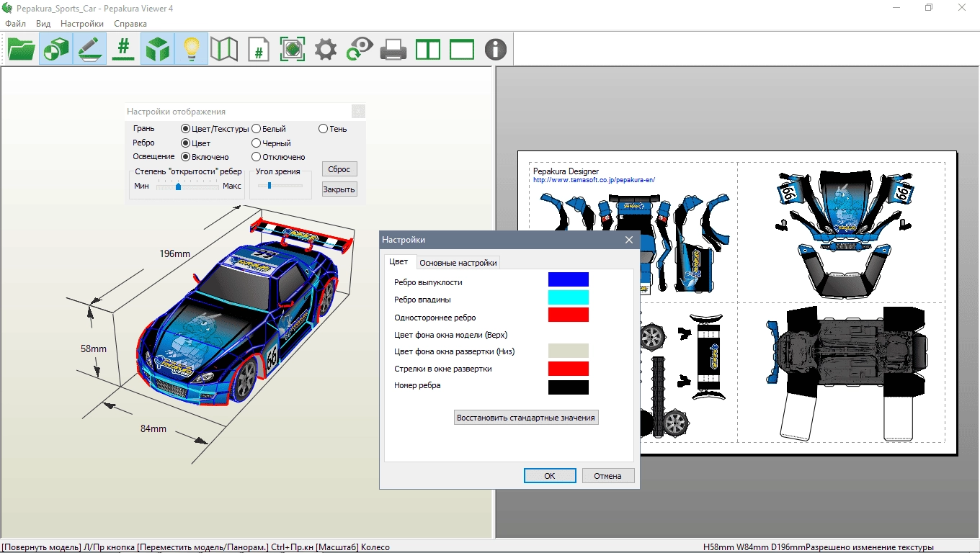Click the Сброс button

click(339, 169)
